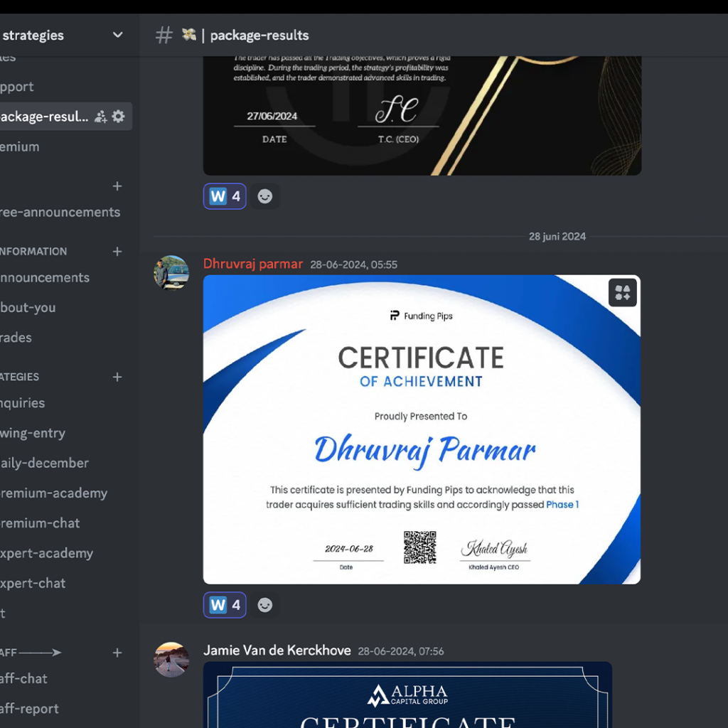Open channel settings gear for package-results
This screenshot has width=728, height=728.
(x=119, y=116)
